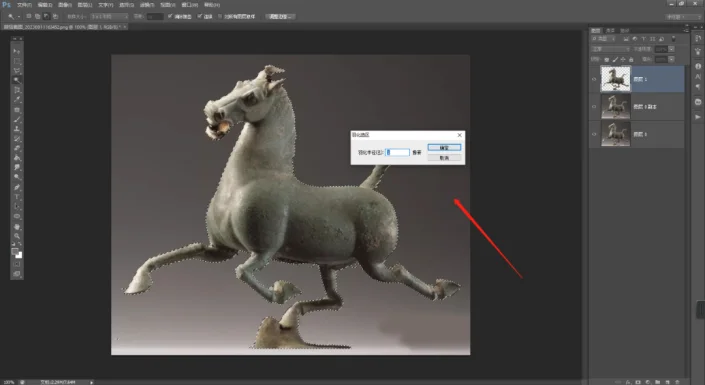705x385 pixels.
Task: Toggle 消除锯齿 anti-alias checkbox
Action: tap(170, 17)
